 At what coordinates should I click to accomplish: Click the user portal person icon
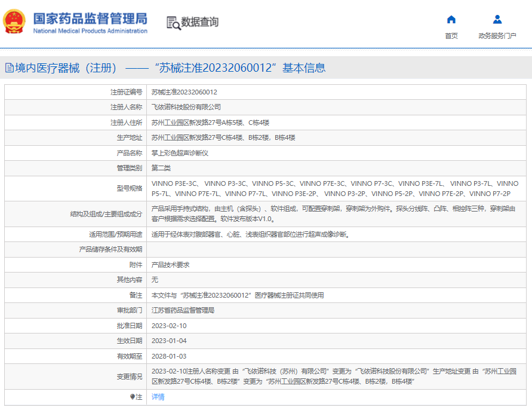click(x=497, y=19)
